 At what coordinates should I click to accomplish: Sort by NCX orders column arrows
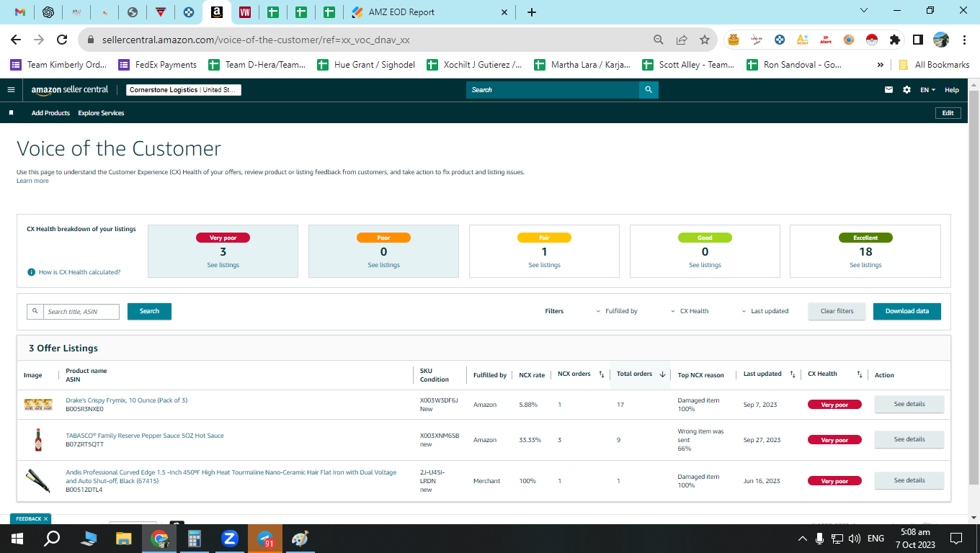(602, 374)
